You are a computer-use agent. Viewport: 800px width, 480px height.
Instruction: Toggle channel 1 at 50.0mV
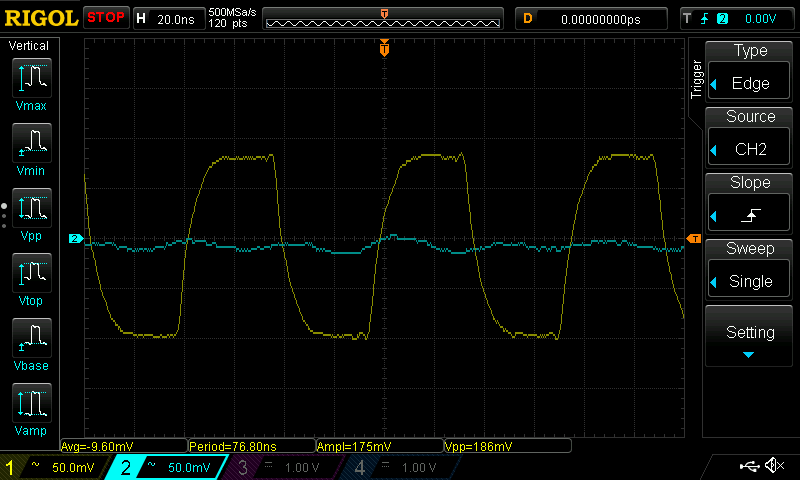tap(55, 467)
